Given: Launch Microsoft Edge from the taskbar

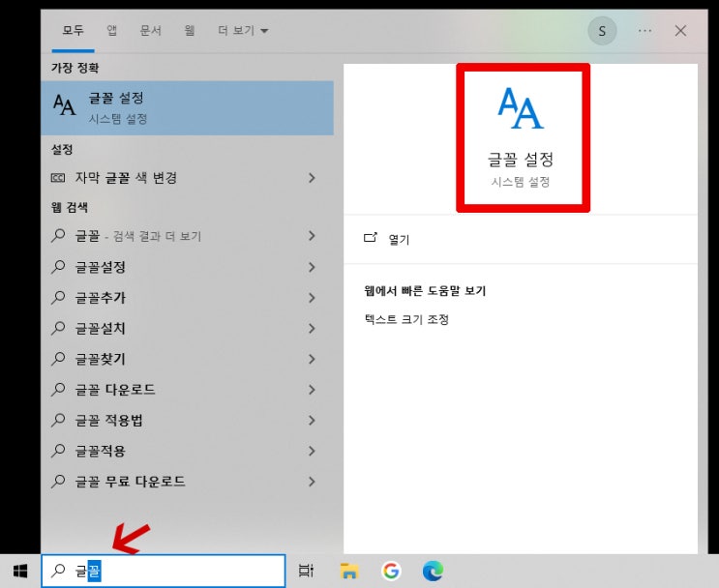Looking at the screenshot, I should point(433,571).
